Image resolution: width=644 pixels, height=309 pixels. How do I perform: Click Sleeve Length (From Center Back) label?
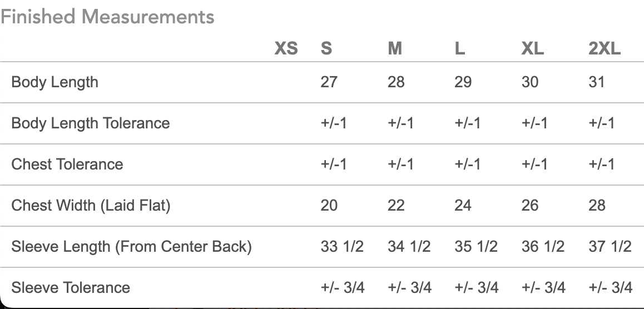coord(131,247)
